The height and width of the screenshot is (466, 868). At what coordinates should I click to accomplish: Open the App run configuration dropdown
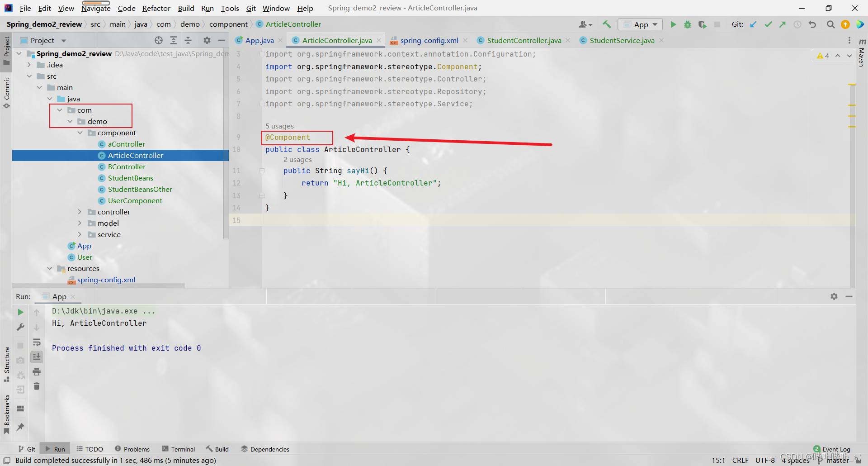[640, 24]
